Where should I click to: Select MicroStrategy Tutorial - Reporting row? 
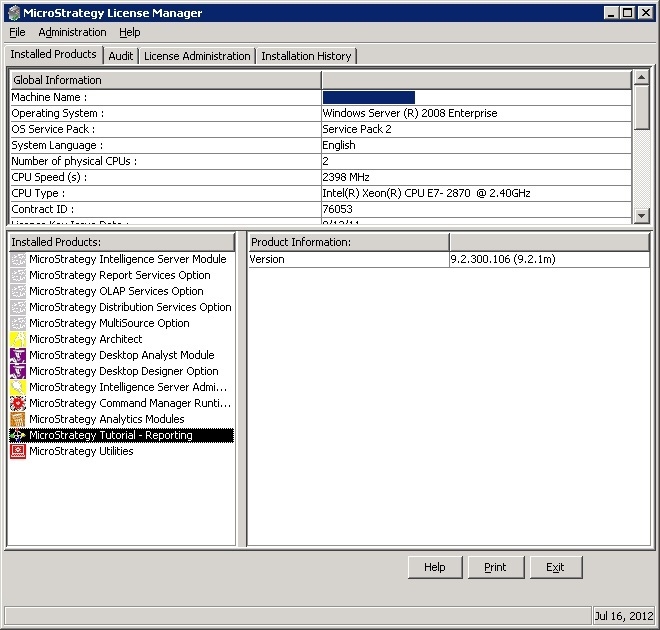point(121,435)
